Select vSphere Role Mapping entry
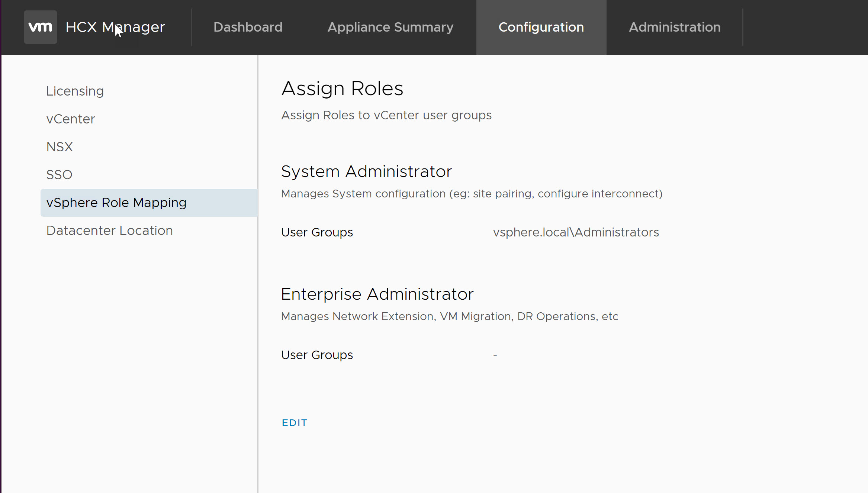This screenshot has width=868, height=493. (116, 203)
